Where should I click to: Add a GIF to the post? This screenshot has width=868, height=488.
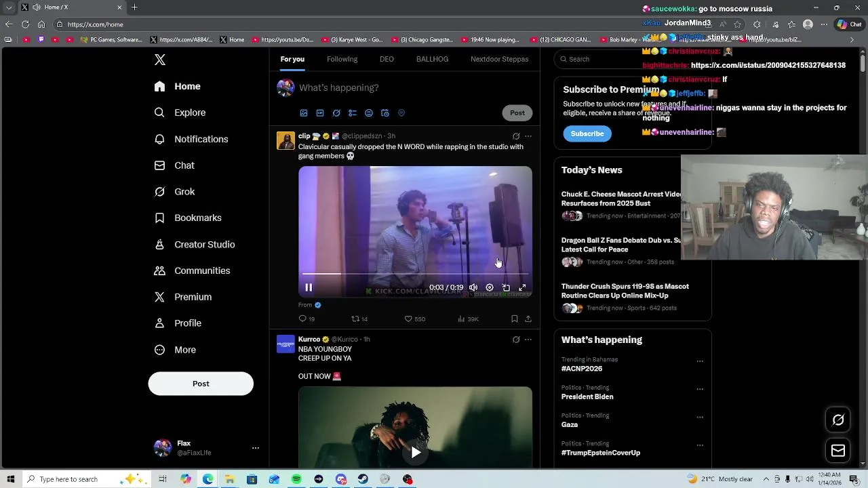(x=320, y=113)
